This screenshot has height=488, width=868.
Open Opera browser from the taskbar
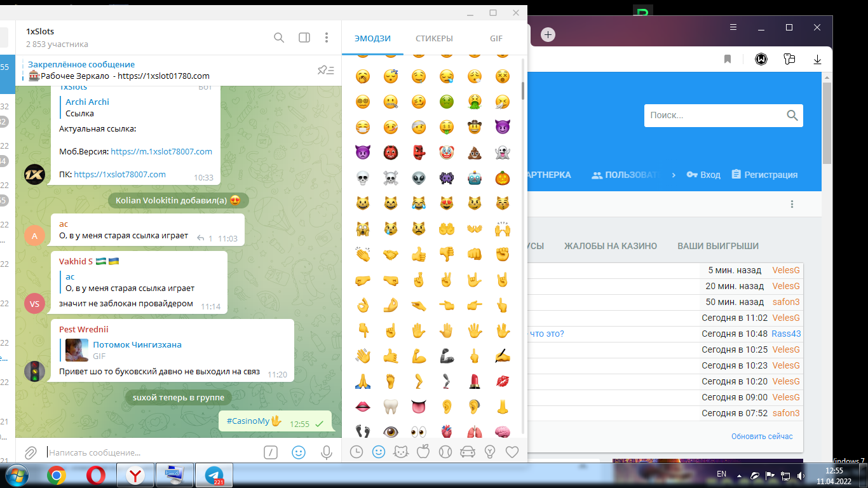(x=96, y=475)
